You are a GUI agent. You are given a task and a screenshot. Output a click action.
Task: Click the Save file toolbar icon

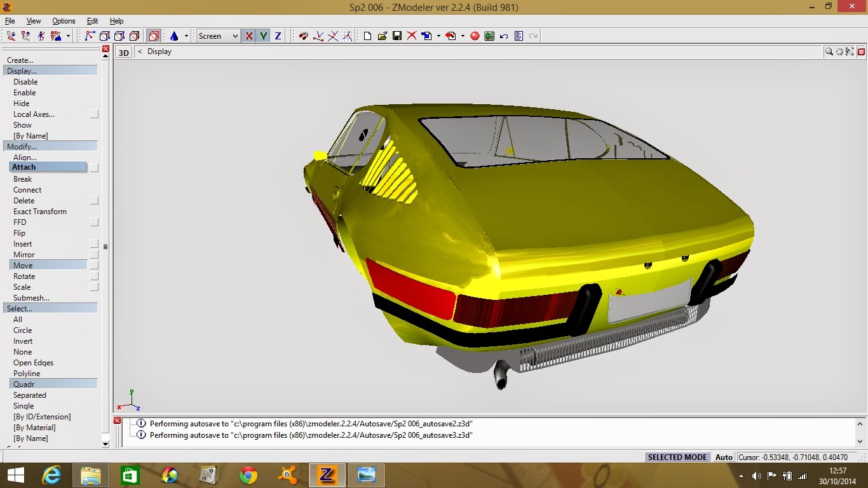397,36
